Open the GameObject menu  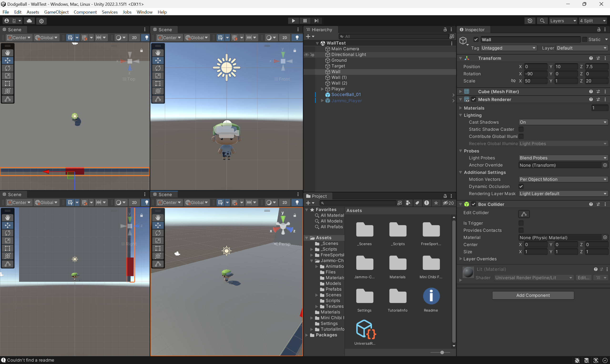click(56, 12)
